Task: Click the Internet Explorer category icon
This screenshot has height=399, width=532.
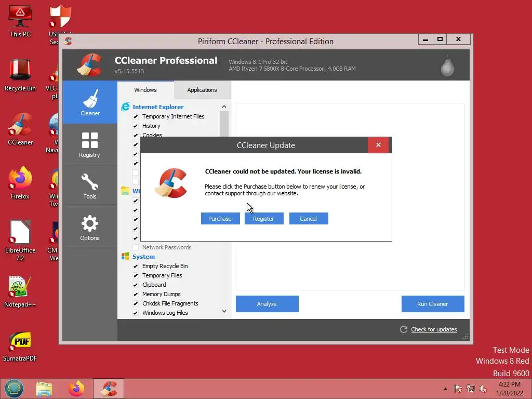Action: 125,107
